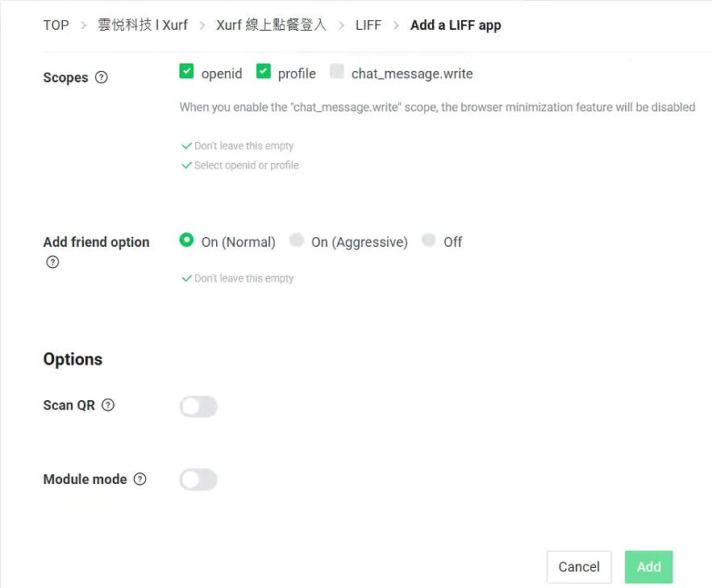Open the Scopes help icon
This screenshot has height=588, width=712.
click(102, 77)
